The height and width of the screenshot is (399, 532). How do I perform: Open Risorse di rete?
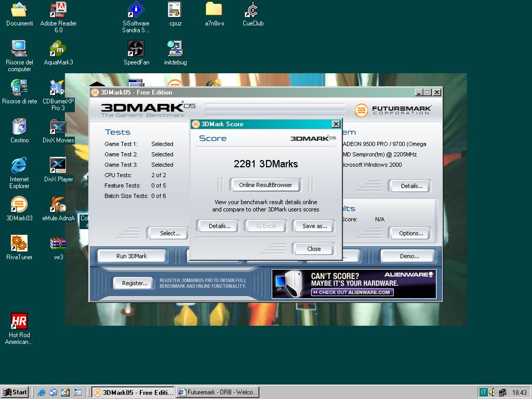19,91
